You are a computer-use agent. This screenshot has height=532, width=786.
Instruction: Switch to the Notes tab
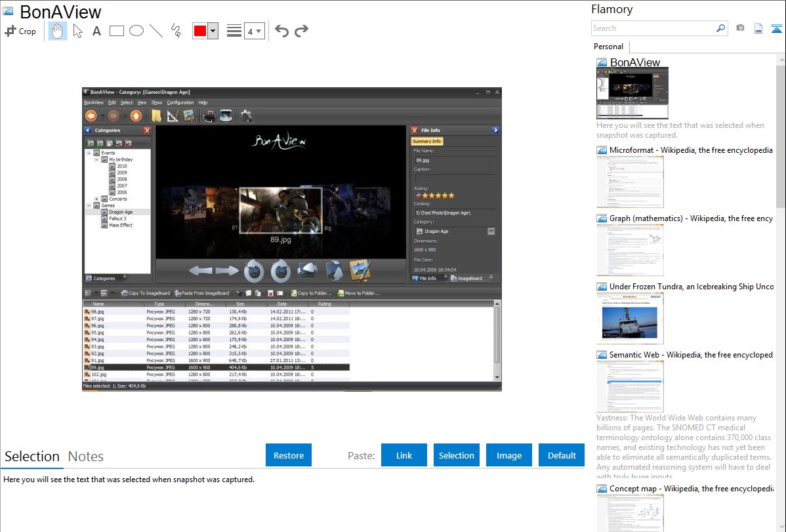pyautogui.click(x=86, y=457)
